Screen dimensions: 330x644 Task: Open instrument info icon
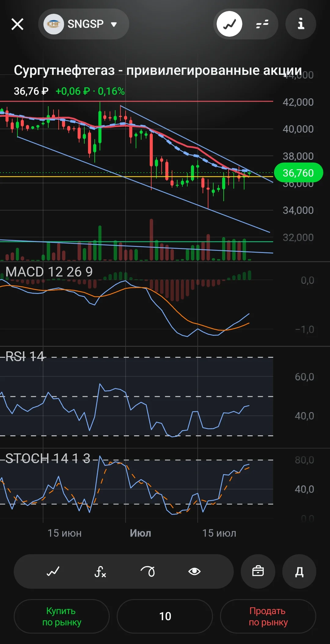coord(301,24)
